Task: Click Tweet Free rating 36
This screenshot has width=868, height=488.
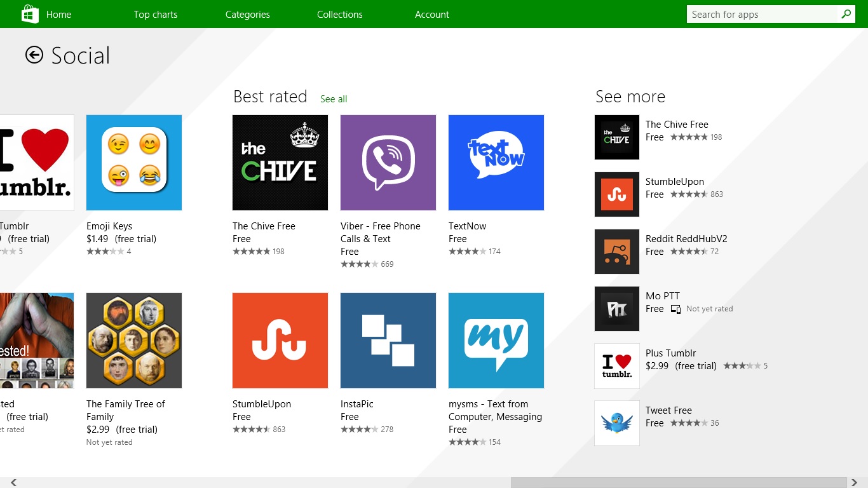Action: pyautogui.click(x=695, y=423)
